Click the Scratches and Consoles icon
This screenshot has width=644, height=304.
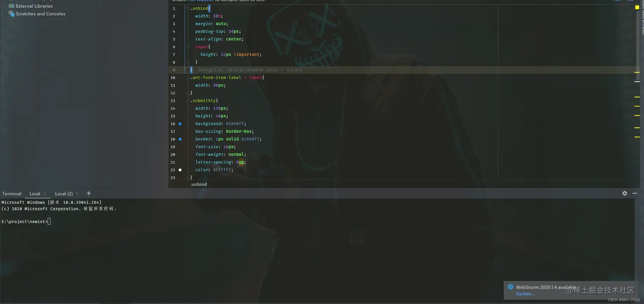(x=11, y=14)
